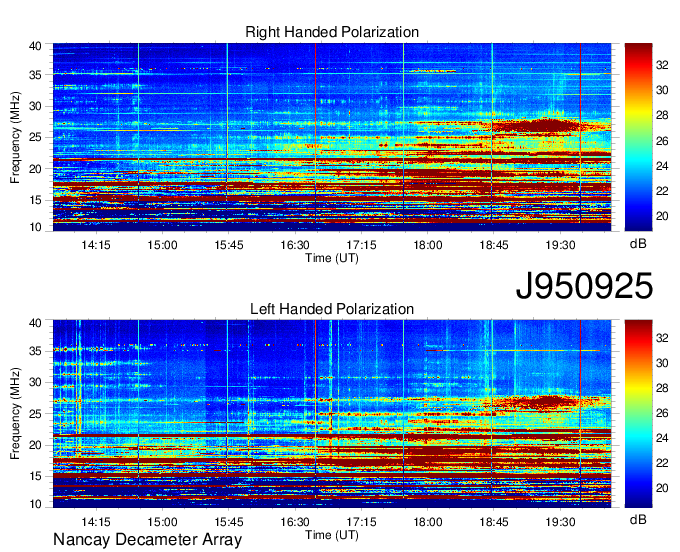
Task: Click the "18:00" time tick under Left Handed plot
Action: (428, 522)
